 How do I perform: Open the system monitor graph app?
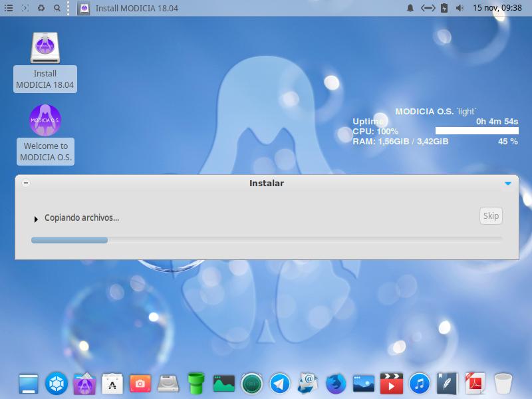224,384
